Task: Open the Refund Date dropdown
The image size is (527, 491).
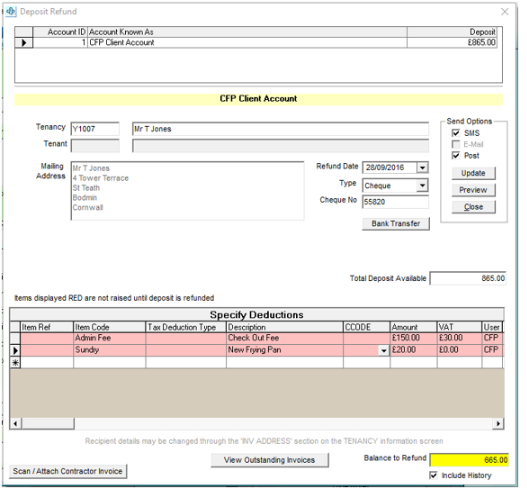Action: pyautogui.click(x=422, y=167)
